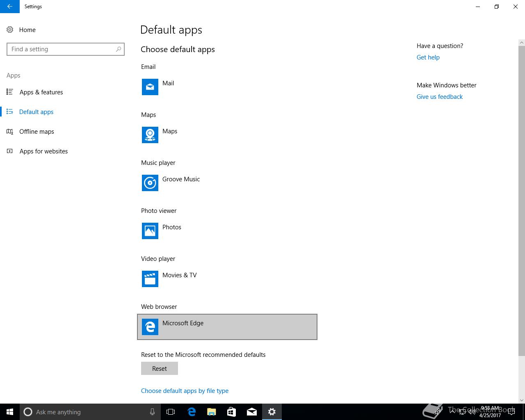Change default web browser Microsoft Edge

227,327
